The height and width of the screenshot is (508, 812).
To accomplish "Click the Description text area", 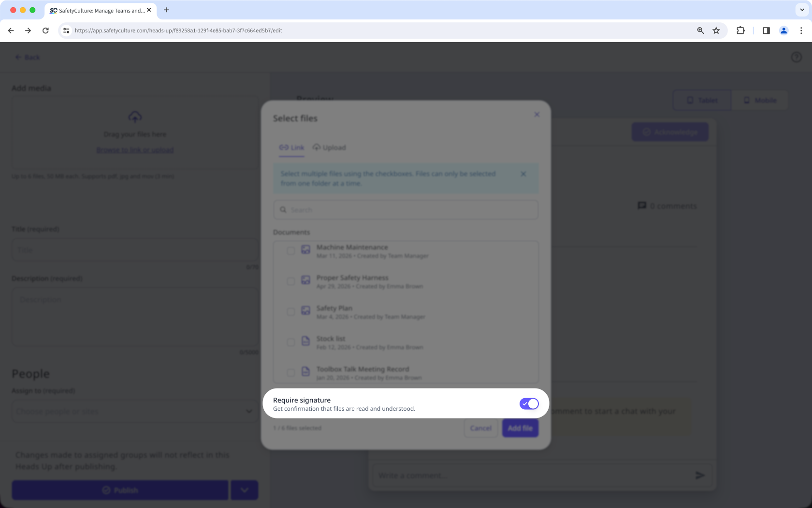I will 135,317.
